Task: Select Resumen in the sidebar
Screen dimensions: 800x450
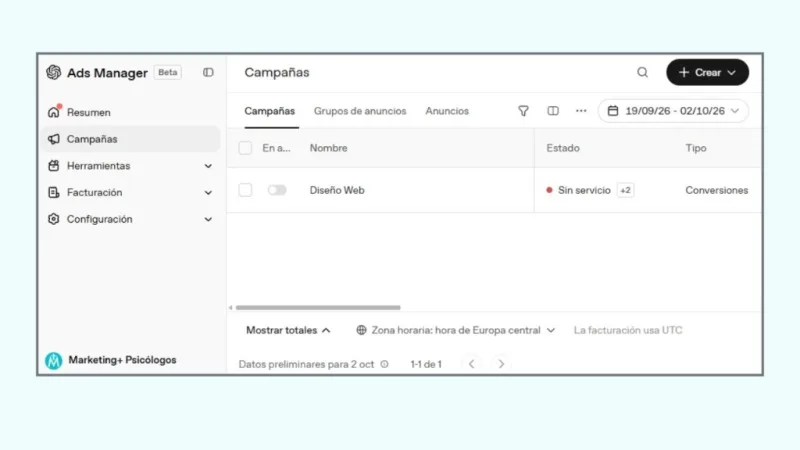Action: pos(130,112)
